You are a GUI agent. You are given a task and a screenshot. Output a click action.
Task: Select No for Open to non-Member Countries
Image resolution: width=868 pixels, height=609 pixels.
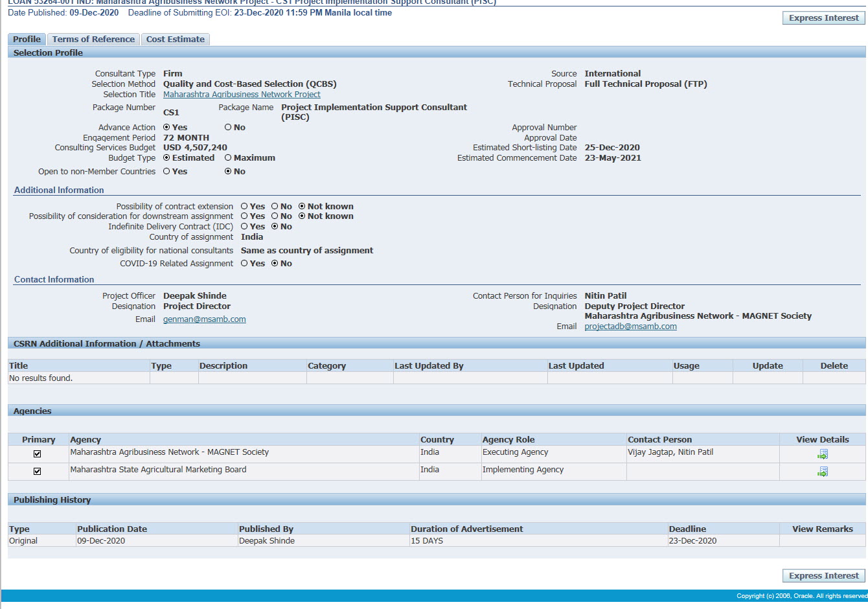coord(228,172)
